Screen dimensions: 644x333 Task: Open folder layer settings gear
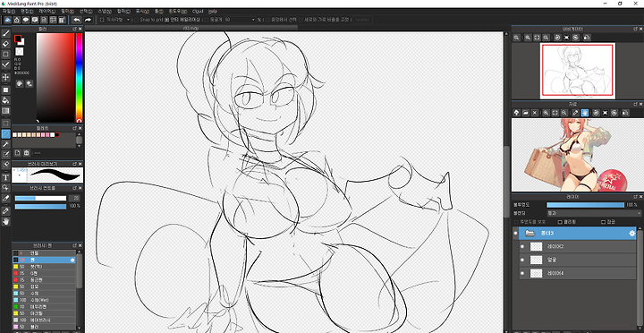[x=632, y=234]
